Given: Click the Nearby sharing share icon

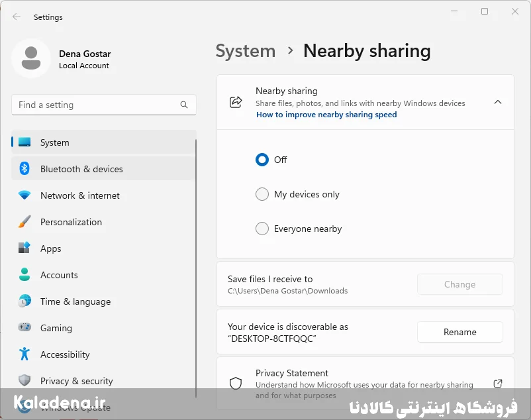Looking at the screenshot, I should point(236,102).
